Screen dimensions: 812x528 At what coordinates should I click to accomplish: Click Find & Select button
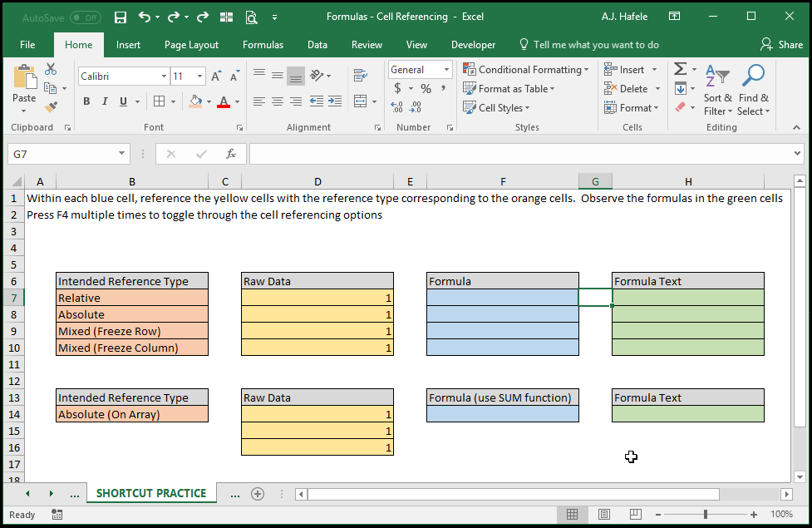[754, 90]
